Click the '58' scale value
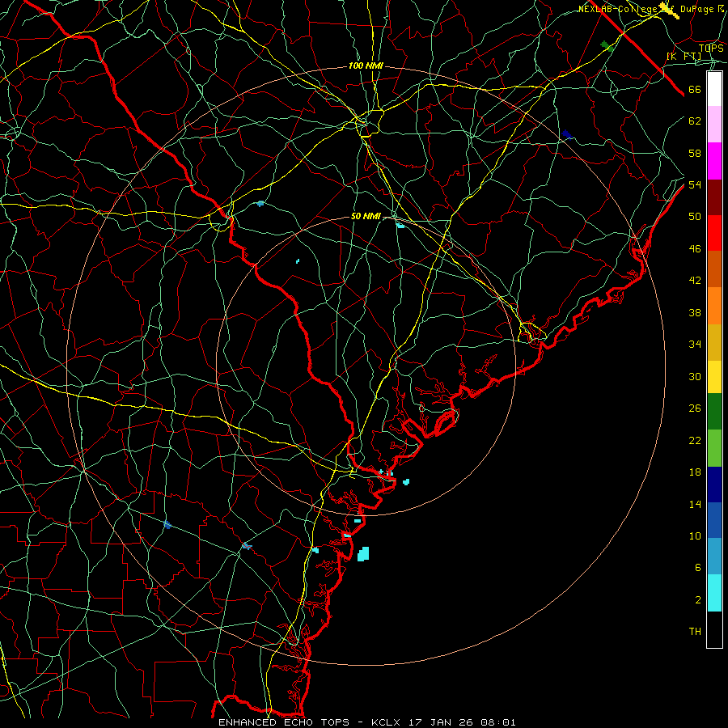The height and width of the screenshot is (728, 728). 695,153
